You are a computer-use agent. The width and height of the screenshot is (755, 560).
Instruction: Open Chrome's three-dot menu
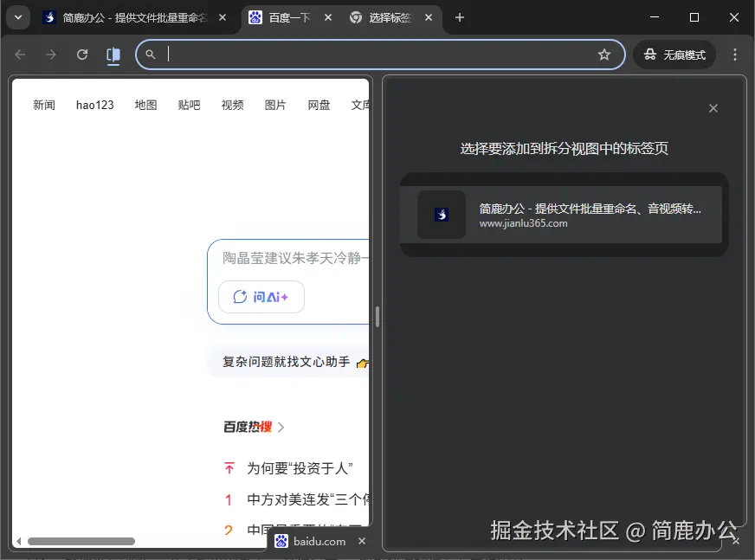tap(735, 54)
